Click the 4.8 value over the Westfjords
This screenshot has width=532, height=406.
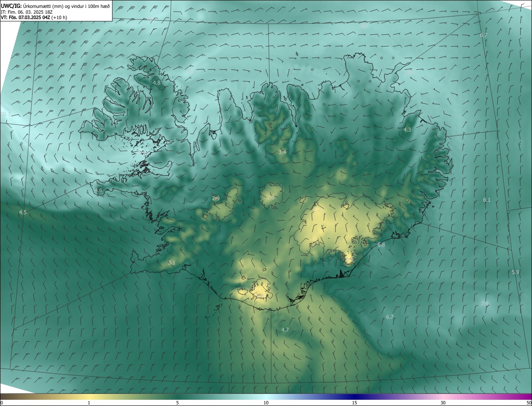[x=157, y=83]
